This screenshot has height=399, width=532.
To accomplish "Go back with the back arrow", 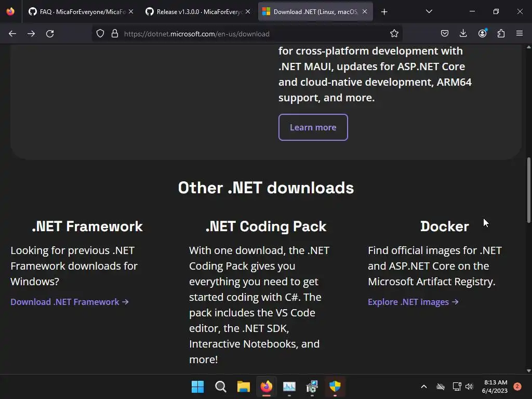I will [12, 34].
